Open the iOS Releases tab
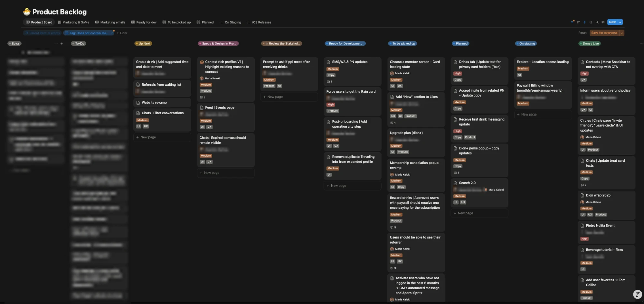Image resolution: width=644 pixels, height=304 pixels. point(259,22)
